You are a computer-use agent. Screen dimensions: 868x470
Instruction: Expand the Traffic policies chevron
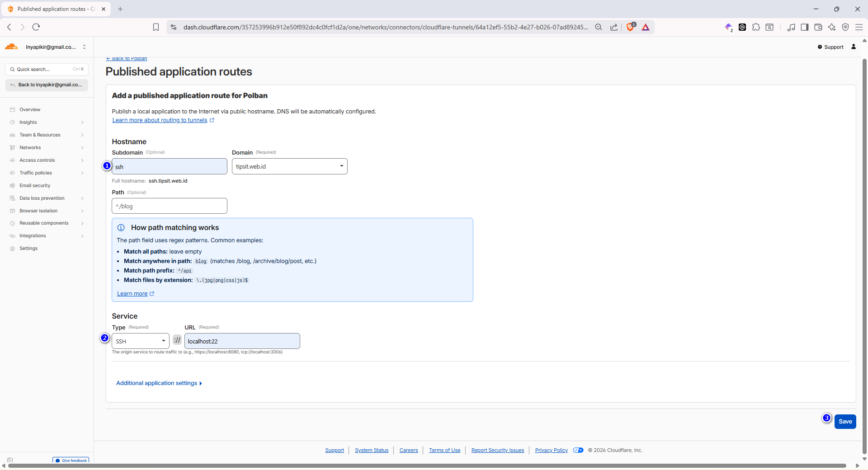82,173
